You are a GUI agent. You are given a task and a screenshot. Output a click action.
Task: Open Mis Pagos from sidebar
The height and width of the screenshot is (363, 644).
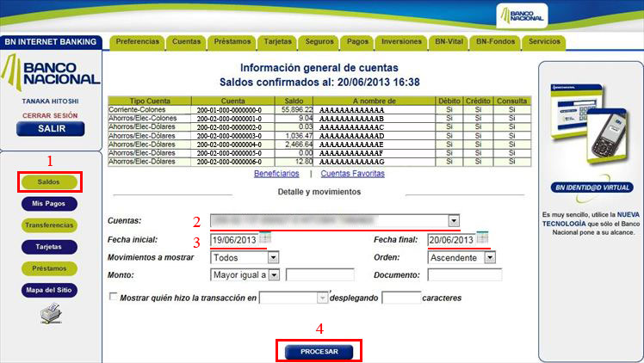tap(49, 204)
